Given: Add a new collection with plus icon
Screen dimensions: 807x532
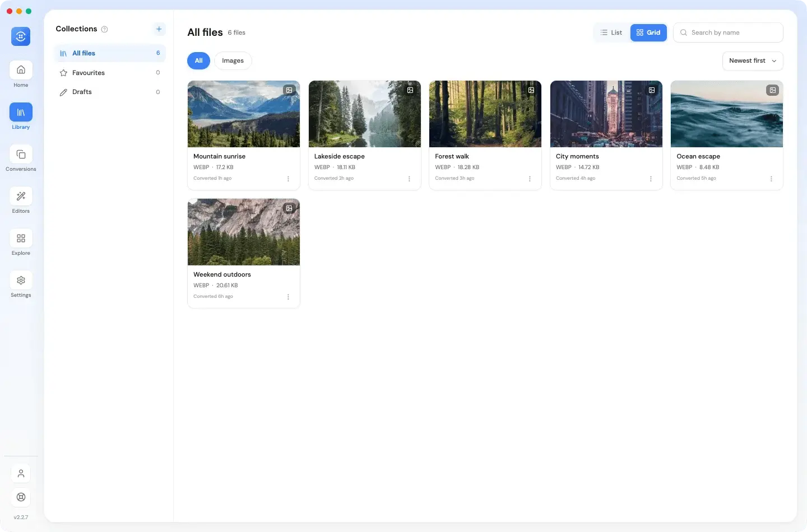Looking at the screenshot, I should pos(159,29).
